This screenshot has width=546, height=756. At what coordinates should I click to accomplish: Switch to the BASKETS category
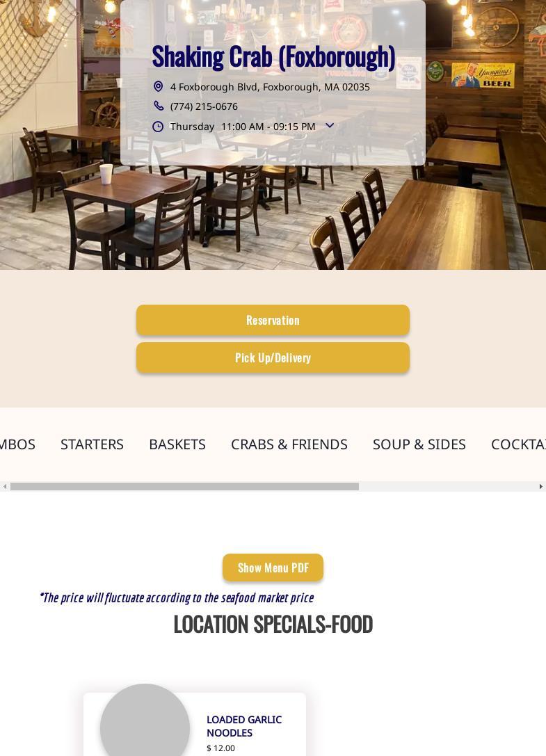[x=177, y=444]
